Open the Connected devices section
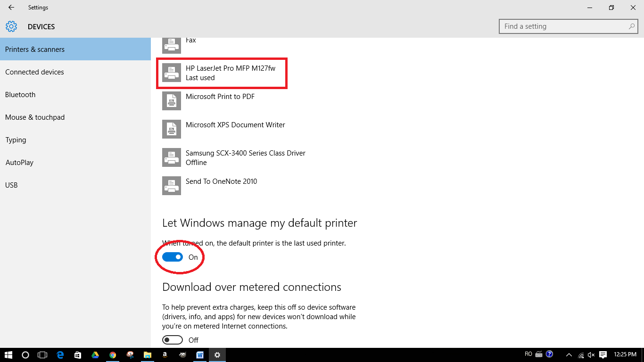This screenshot has width=644, height=362. pyautogui.click(x=75, y=72)
